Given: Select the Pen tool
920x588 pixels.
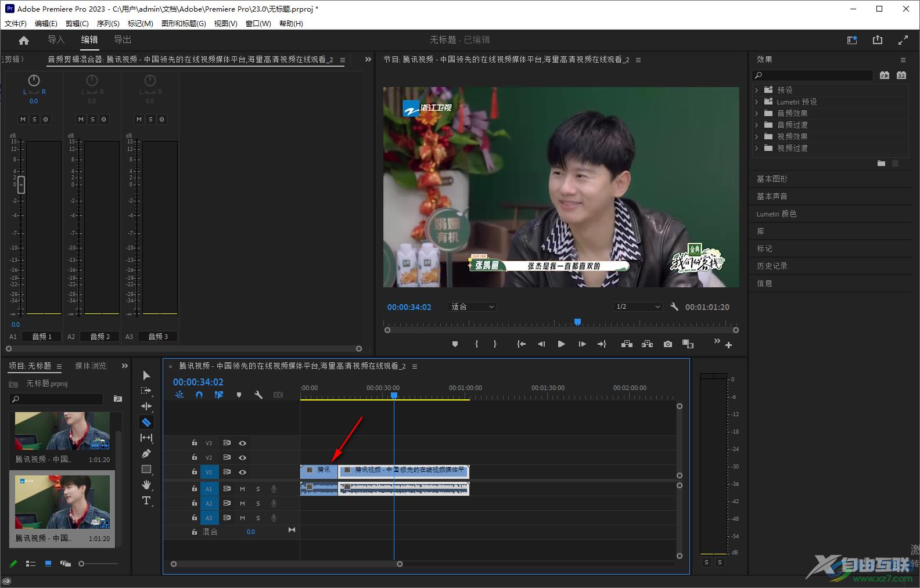Looking at the screenshot, I should click(x=146, y=453).
